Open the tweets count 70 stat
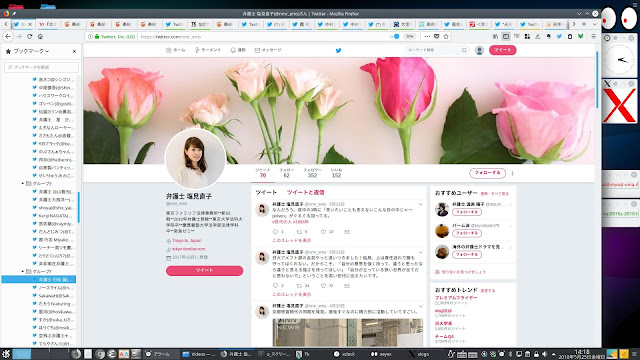Screen dimensions: 640x360 click(263, 173)
